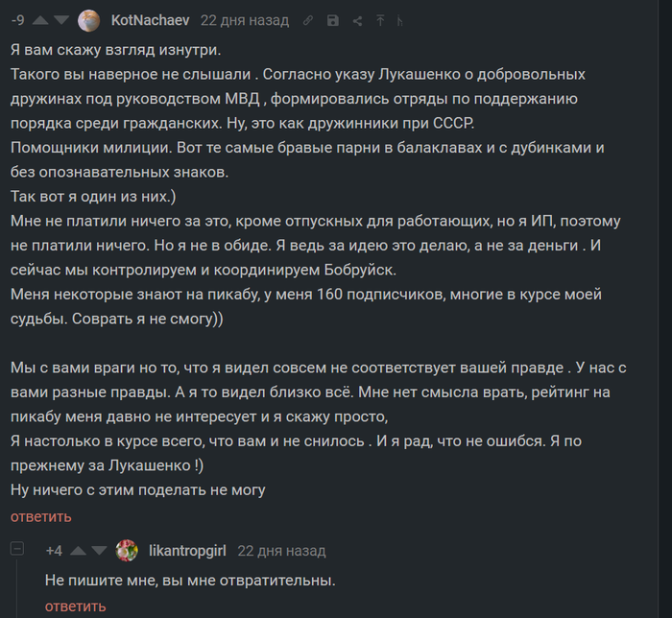The image size is (672, 618).
Task: Reply to likantropgirl via 'ответить'
Action: click(76, 606)
